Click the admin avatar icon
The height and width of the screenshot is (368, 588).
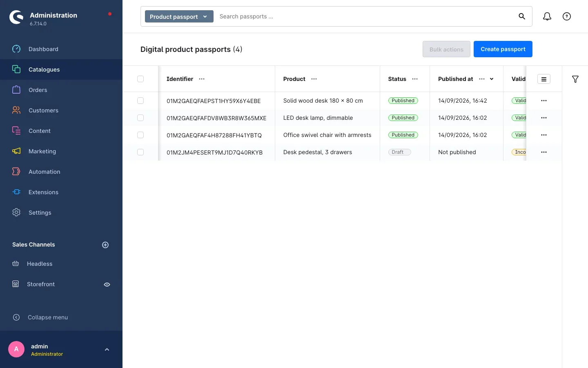16,349
